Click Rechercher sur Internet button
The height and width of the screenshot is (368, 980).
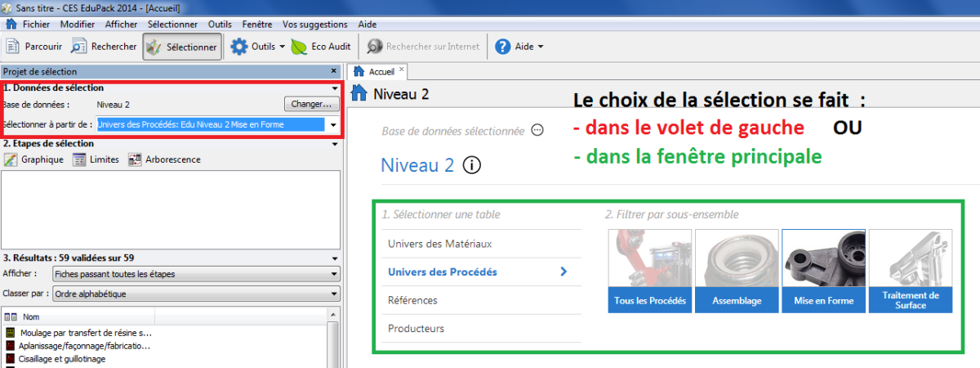pos(423,47)
